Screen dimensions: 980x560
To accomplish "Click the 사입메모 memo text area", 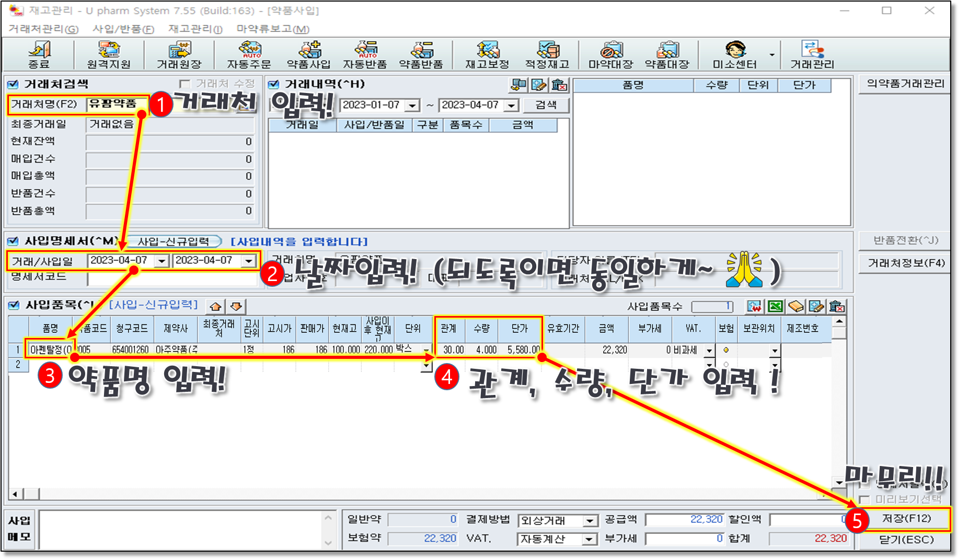I will coord(180,530).
